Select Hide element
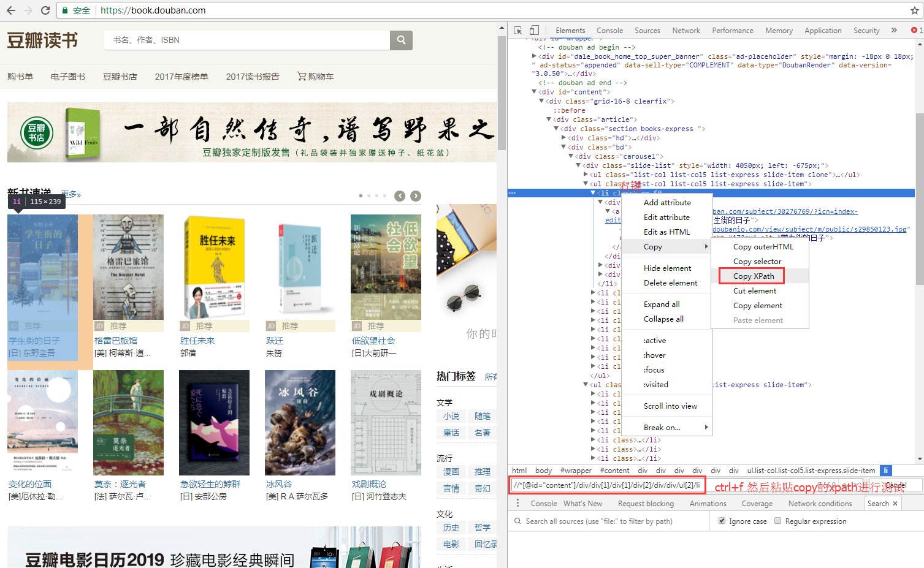924x568 pixels. (666, 268)
